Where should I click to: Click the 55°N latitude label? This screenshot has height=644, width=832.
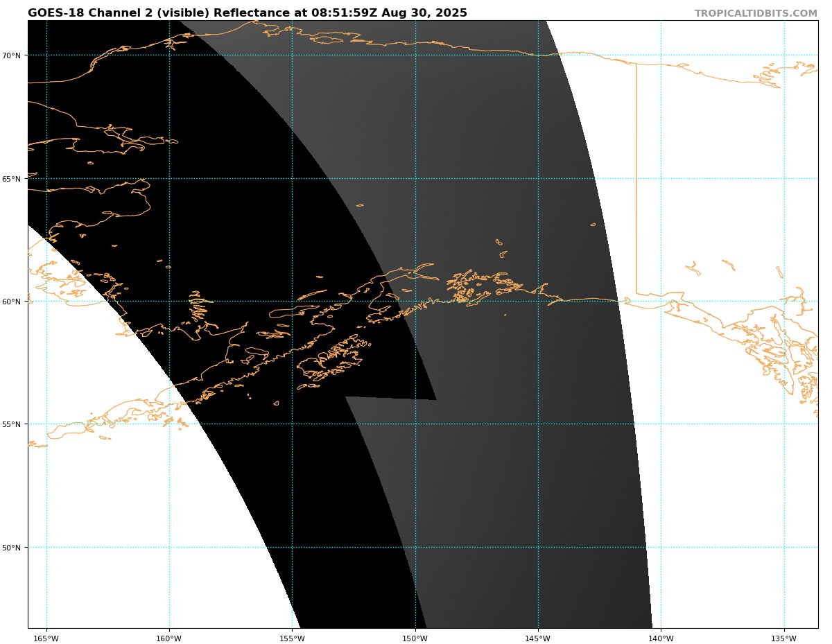coord(13,424)
